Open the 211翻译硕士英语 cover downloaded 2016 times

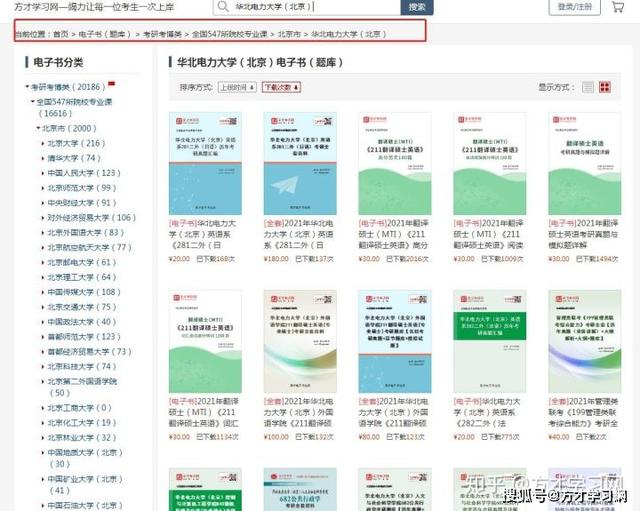coord(395,163)
